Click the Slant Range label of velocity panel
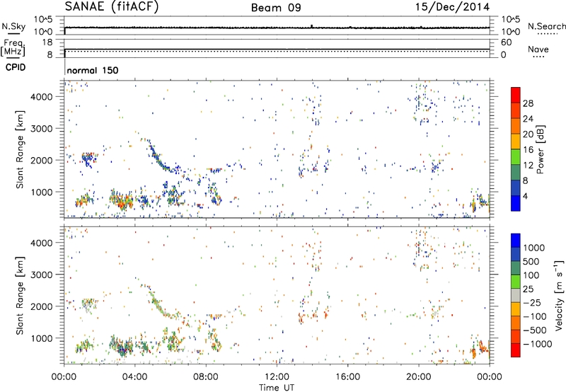The image size is (566, 392). pos(20,295)
